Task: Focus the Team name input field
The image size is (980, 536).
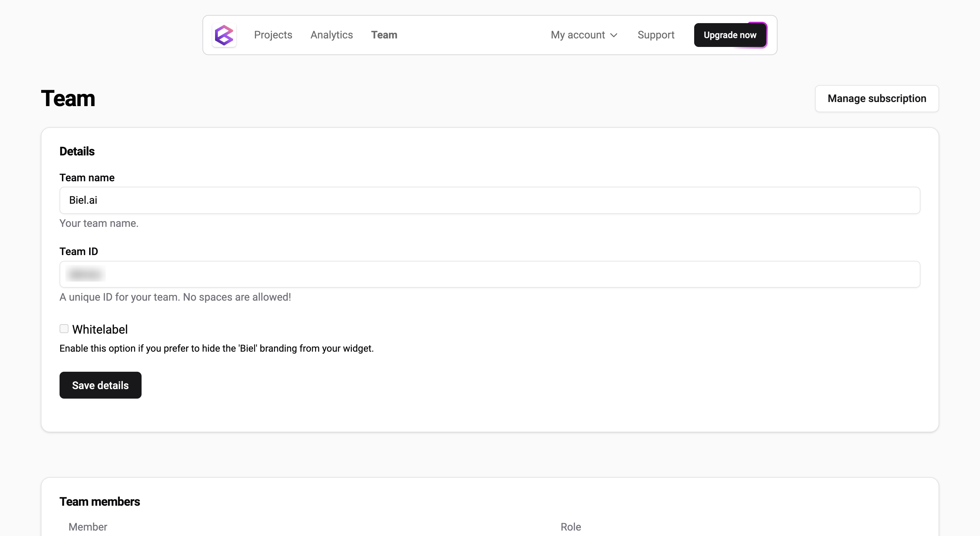Action: click(x=489, y=200)
